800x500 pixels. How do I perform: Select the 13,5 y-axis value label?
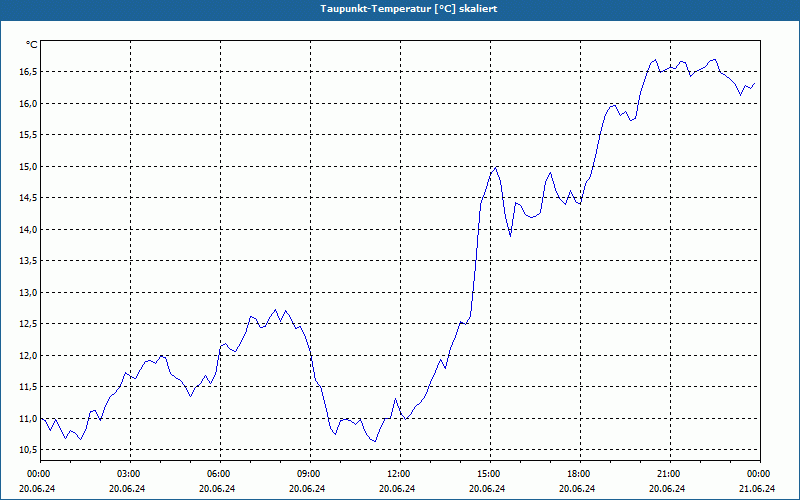pos(28,261)
